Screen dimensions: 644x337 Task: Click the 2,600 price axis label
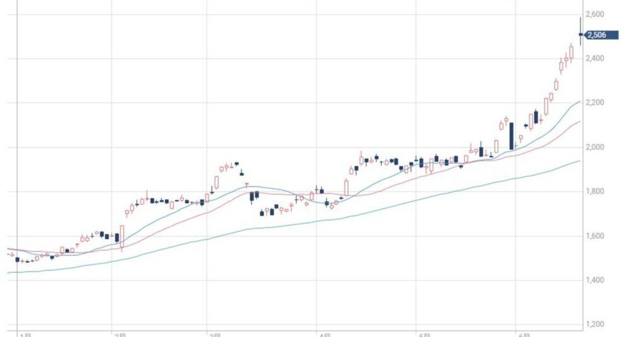pyautogui.click(x=596, y=14)
